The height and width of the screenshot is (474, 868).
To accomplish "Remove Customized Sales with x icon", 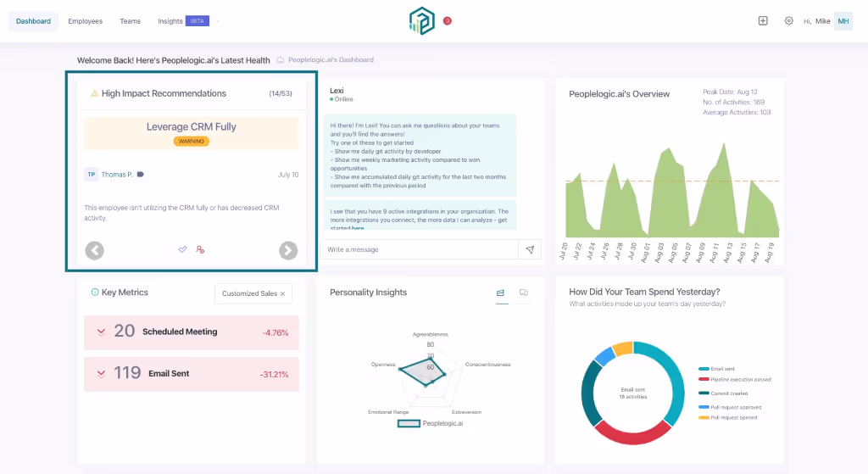I will [283, 293].
